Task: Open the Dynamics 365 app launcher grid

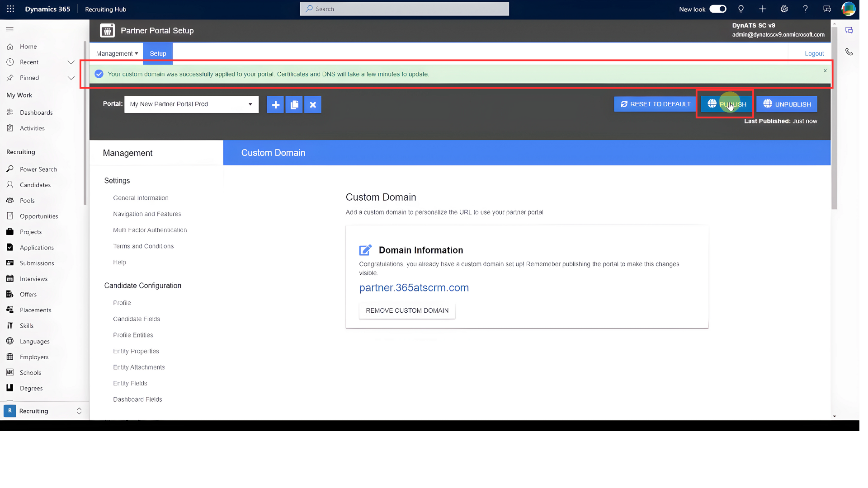Action: coord(10,9)
